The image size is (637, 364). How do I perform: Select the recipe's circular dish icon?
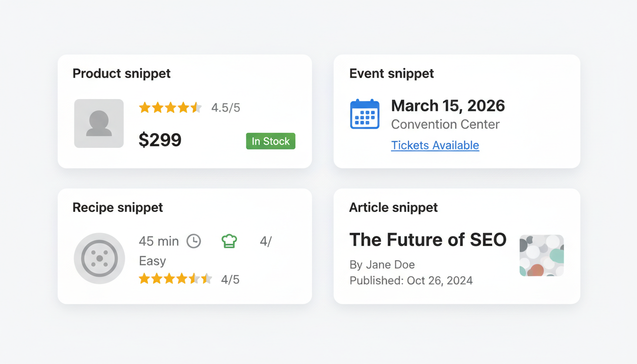(99, 258)
